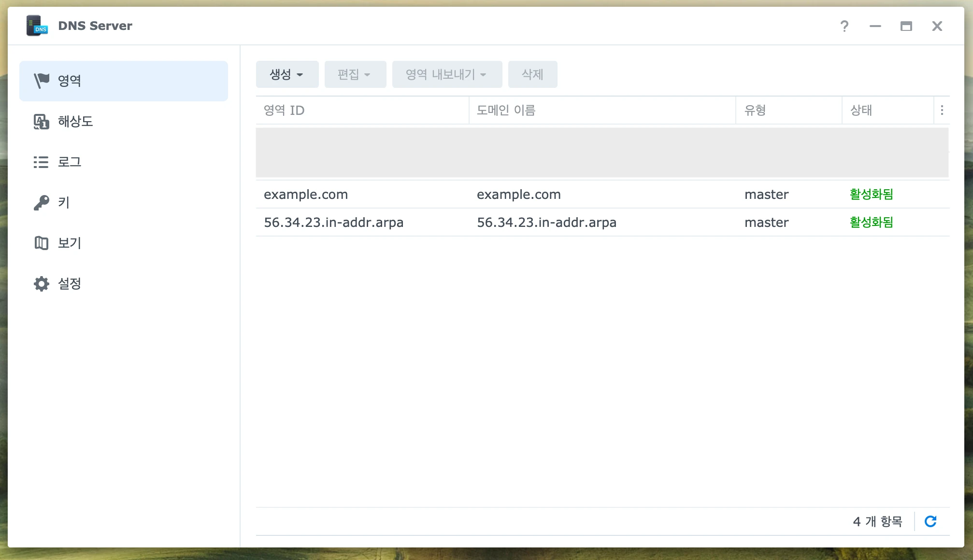Expand 영역 내보내기 (Export zone) menu
Screen dimensions: 973x560
[447, 74]
